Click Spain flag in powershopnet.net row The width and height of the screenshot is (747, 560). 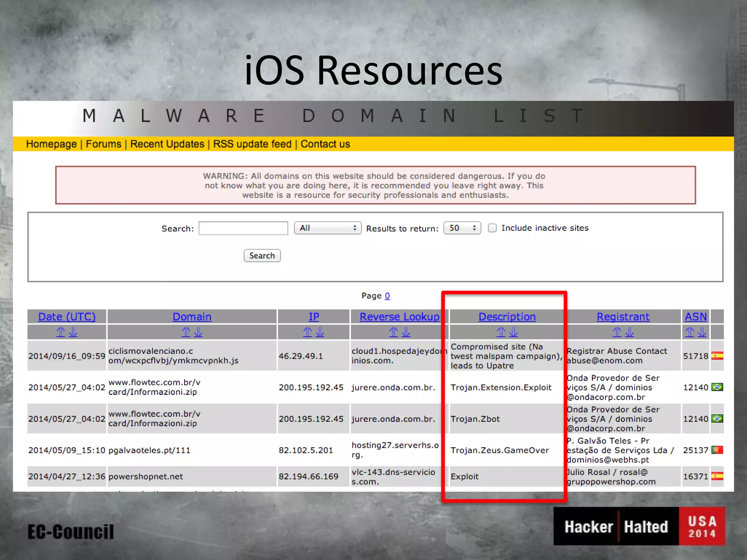pos(717,476)
